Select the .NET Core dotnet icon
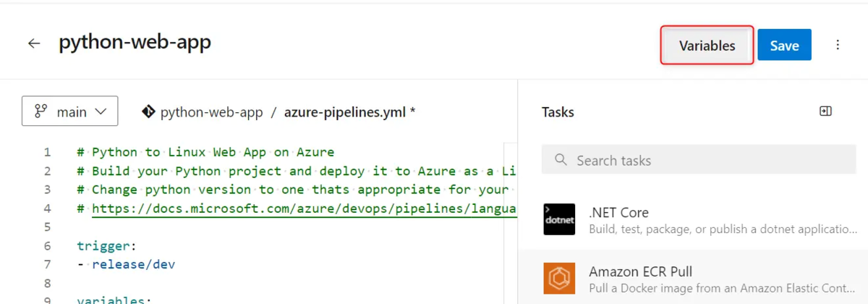Image resolution: width=868 pixels, height=304 pixels. 559,220
